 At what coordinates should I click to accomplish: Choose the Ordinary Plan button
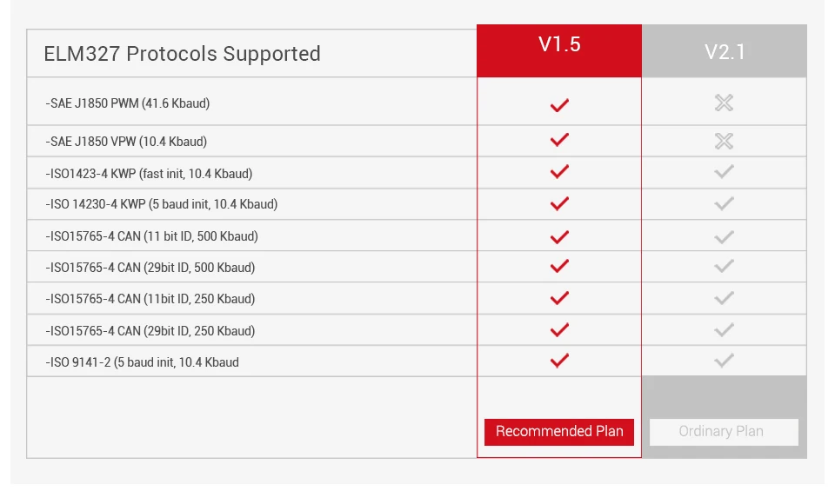724,432
